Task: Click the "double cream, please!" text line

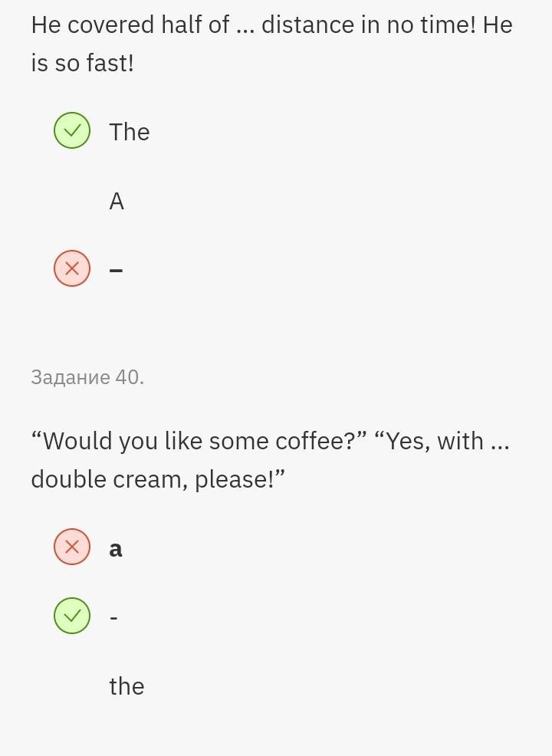Action: 157,480
